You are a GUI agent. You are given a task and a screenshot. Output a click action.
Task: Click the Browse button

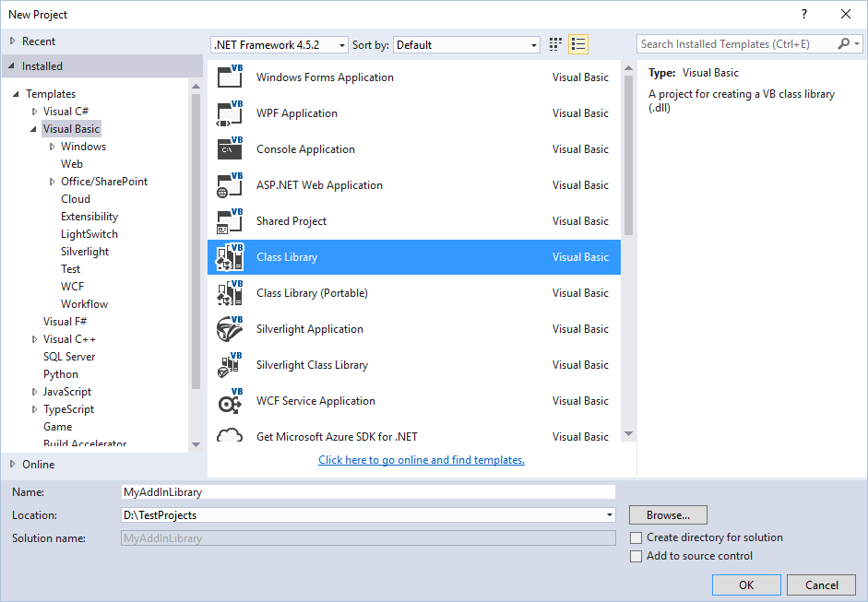click(668, 515)
